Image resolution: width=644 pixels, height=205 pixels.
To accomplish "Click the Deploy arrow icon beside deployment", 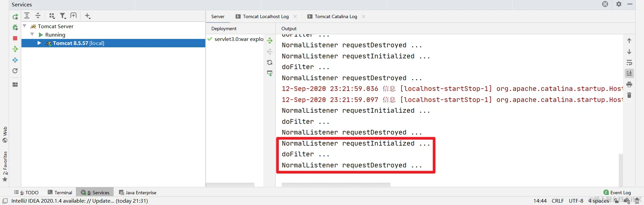I will point(270,41).
